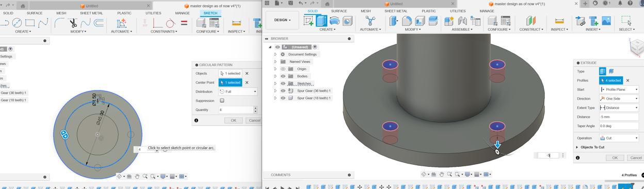Select the Hole tool in right toolbar
This screenshot has width=644, height=189.
tap(347, 21)
